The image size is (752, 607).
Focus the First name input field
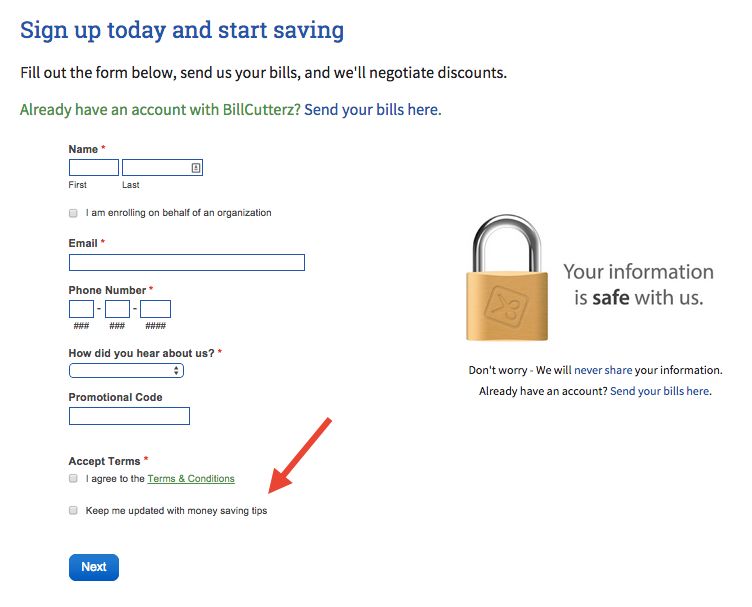tap(94, 168)
